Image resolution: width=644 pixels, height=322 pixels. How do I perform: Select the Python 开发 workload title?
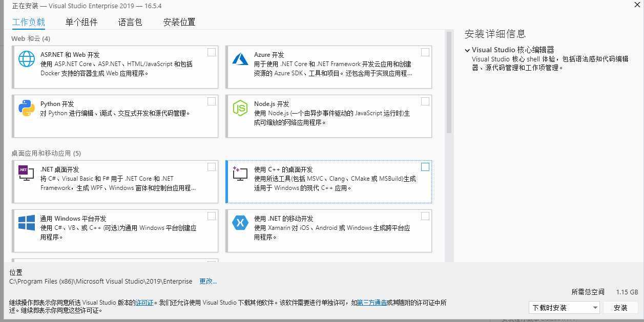(x=57, y=104)
